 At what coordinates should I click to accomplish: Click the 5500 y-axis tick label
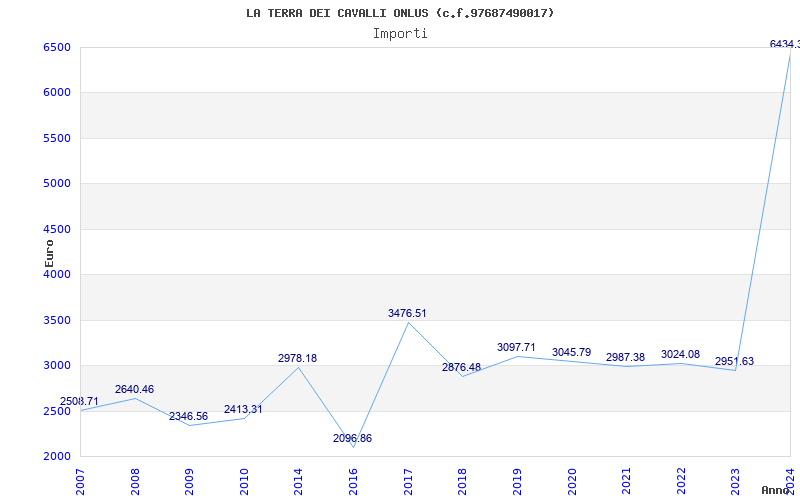point(57,138)
